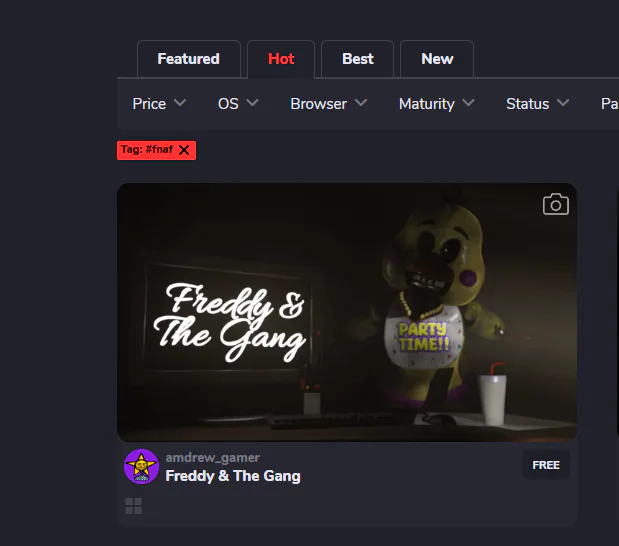This screenshot has width=619, height=546.
Task: Switch to the Featured tab
Action: [x=189, y=59]
